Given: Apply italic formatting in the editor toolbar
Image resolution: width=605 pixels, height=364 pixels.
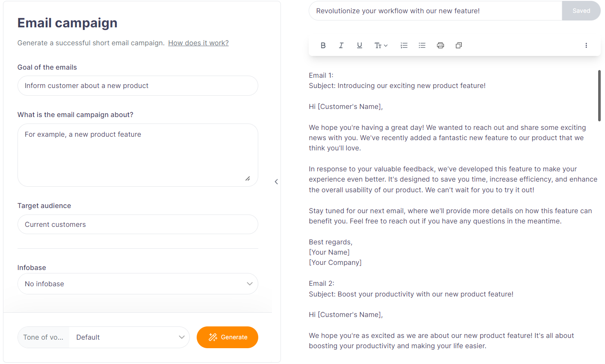Looking at the screenshot, I should pos(341,45).
